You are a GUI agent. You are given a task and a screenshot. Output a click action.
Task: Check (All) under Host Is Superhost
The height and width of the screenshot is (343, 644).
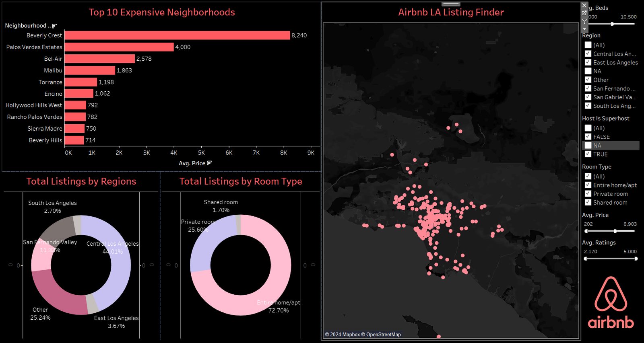click(x=588, y=128)
